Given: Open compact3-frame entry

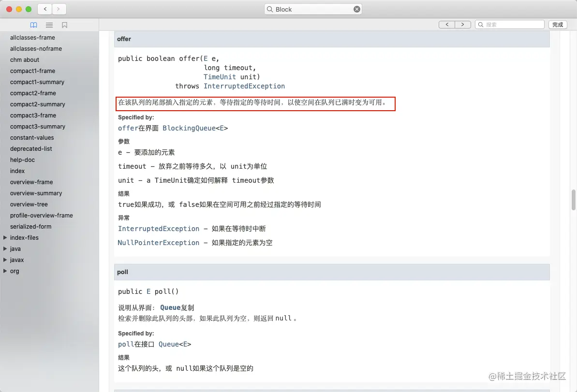Looking at the screenshot, I should [x=33, y=115].
